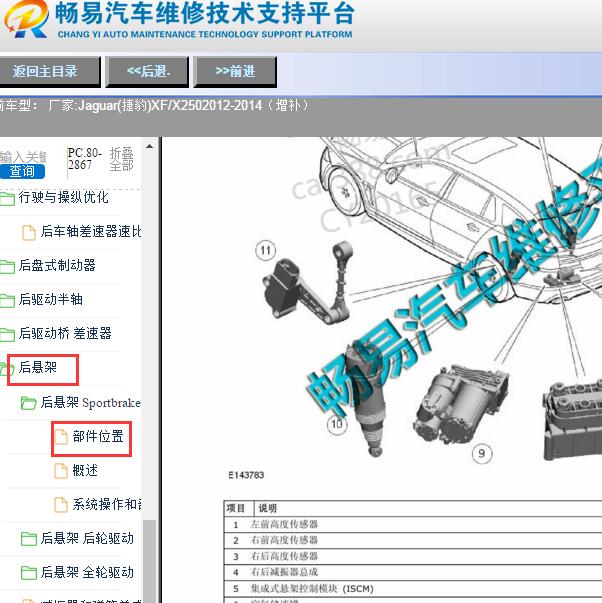Click figure code E143783
This screenshot has width=602, height=603.
click(246, 475)
